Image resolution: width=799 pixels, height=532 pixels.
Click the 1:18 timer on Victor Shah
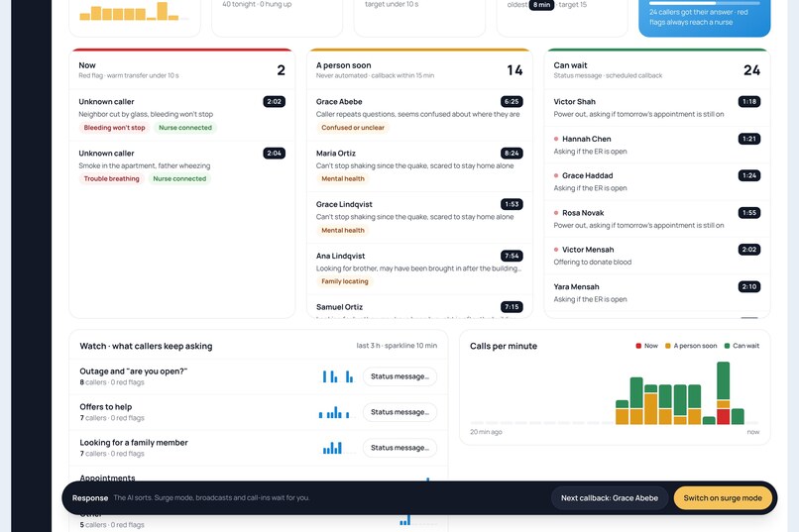[749, 101]
